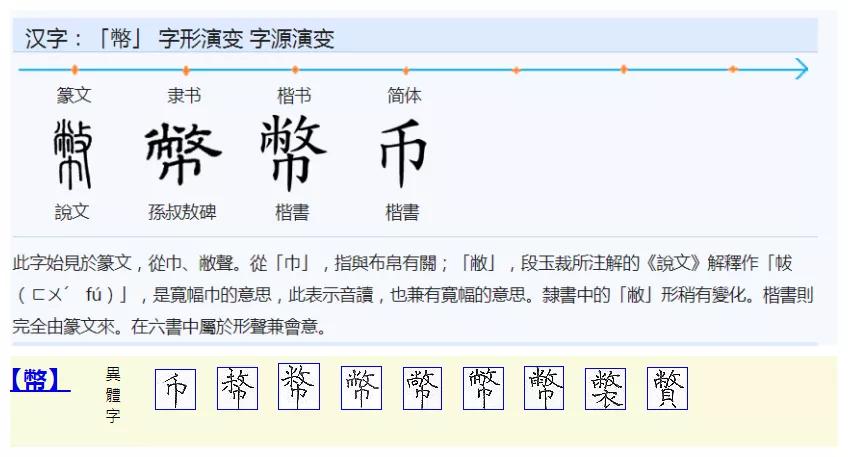The width and height of the screenshot is (848, 457).
Task: Select the timeline dot above 篆文
Action: [75, 69]
